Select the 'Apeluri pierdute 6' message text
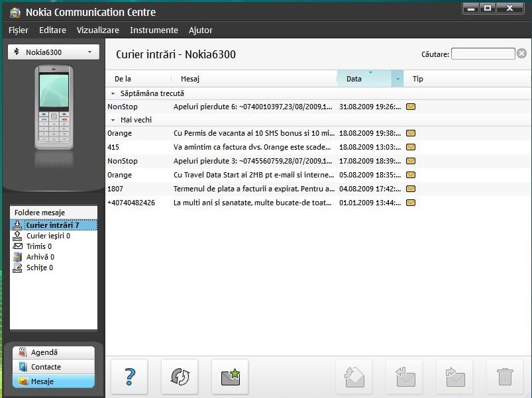This screenshot has width=532, height=398. [x=253, y=107]
